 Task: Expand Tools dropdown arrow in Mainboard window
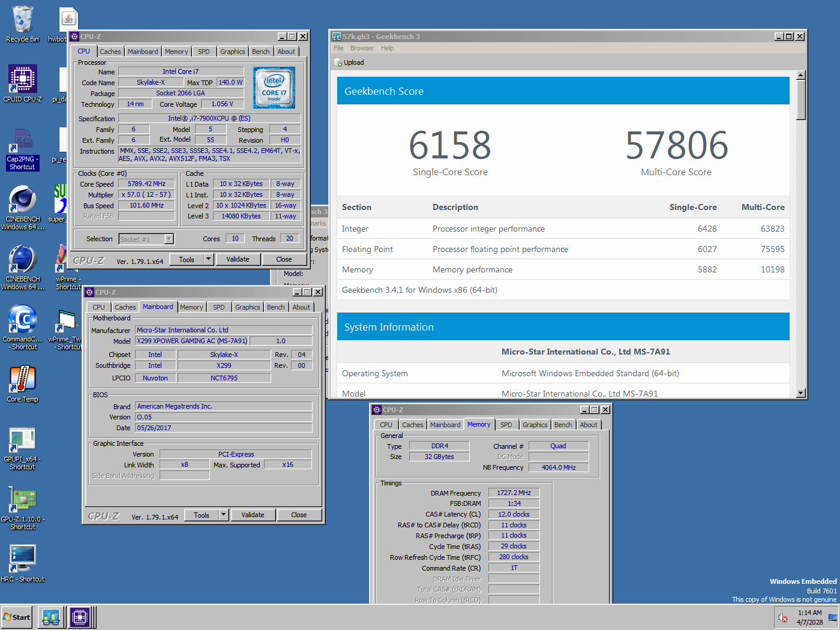click(224, 515)
